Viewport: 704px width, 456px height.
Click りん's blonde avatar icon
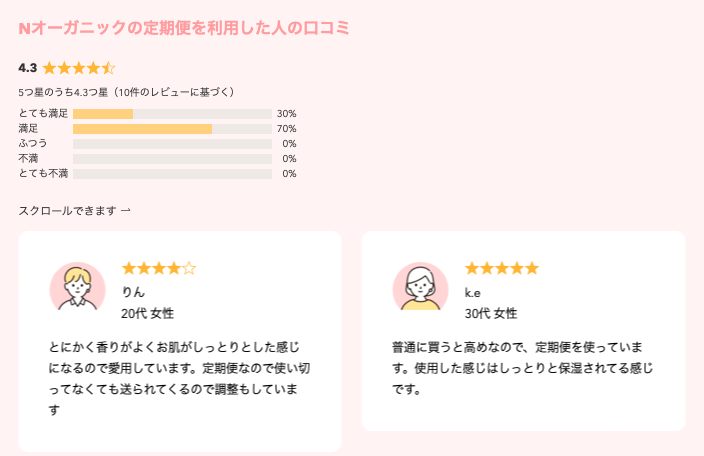78,286
